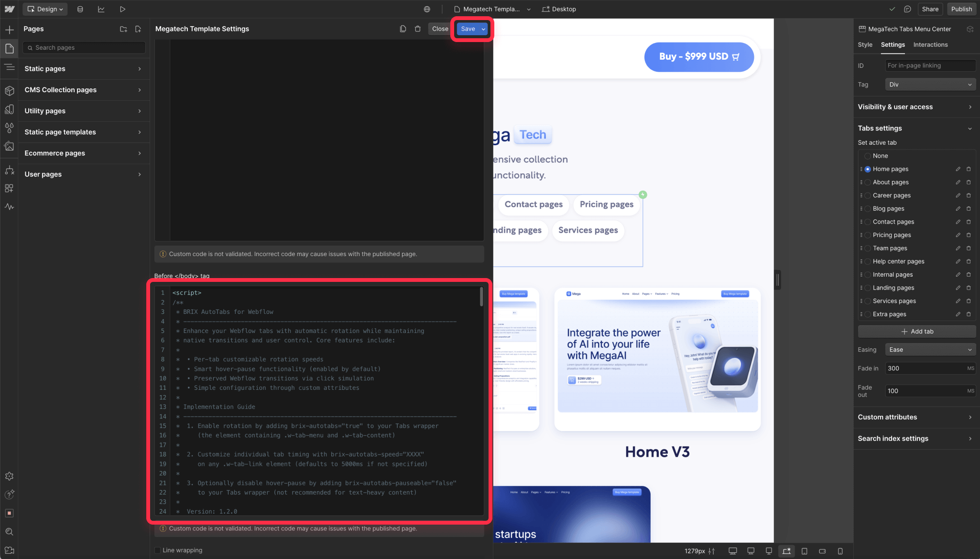Select the Home pages radio button
This screenshot has height=559, width=980.
[x=868, y=169]
